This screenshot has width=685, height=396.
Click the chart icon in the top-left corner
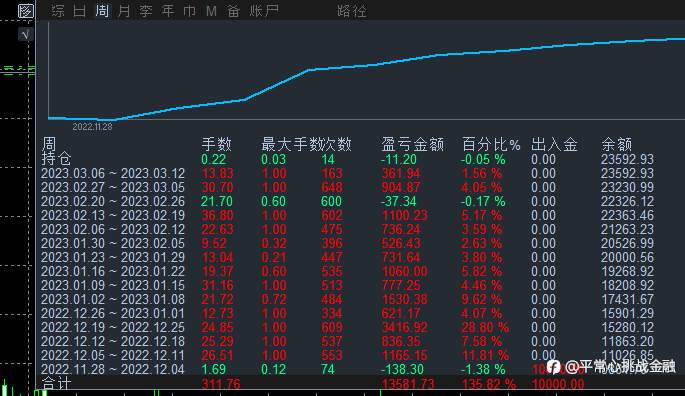pyautogui.click(x=25, y=10)
